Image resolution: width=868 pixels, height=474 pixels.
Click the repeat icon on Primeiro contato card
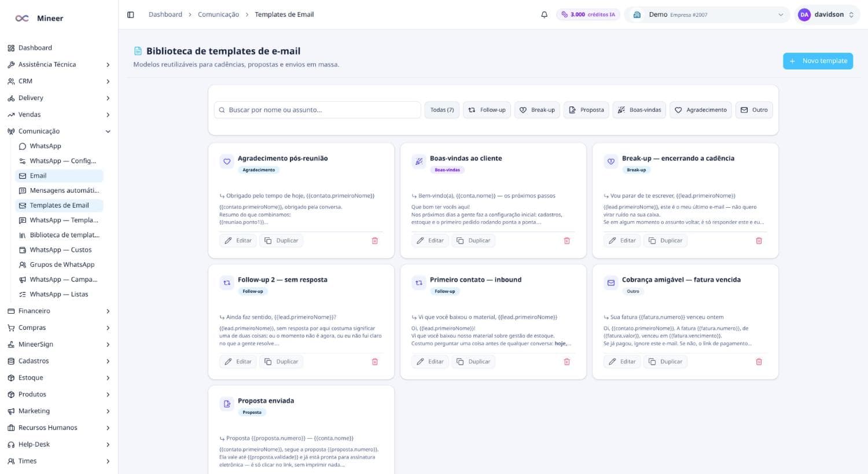419,283
